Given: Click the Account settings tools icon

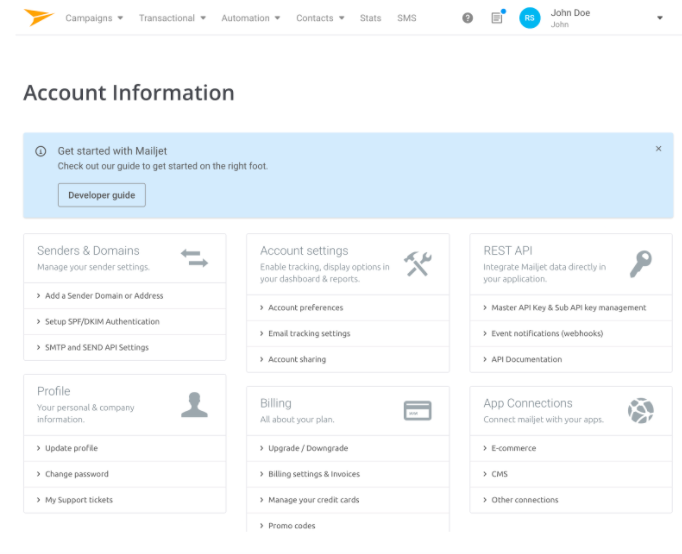Looking at the screenshot, I should pos(417,264).
